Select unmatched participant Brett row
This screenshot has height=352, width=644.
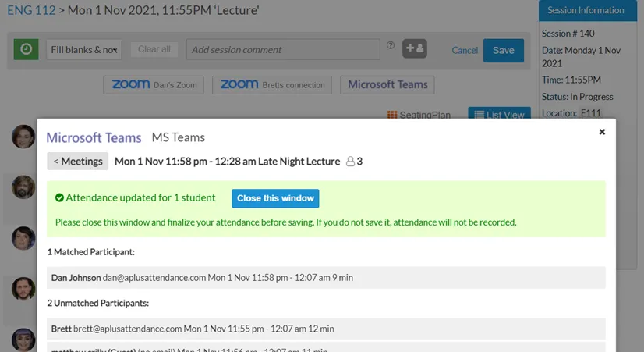pos(326,329)
